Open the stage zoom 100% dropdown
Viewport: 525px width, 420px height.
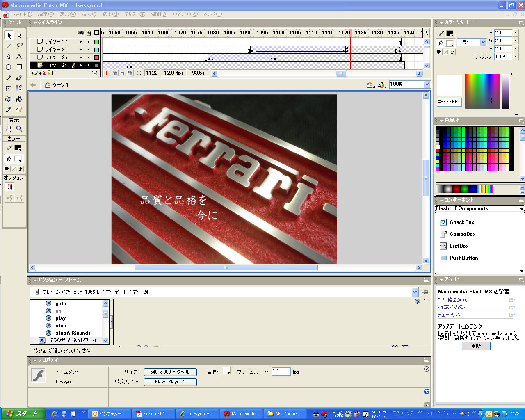point(427,84)
